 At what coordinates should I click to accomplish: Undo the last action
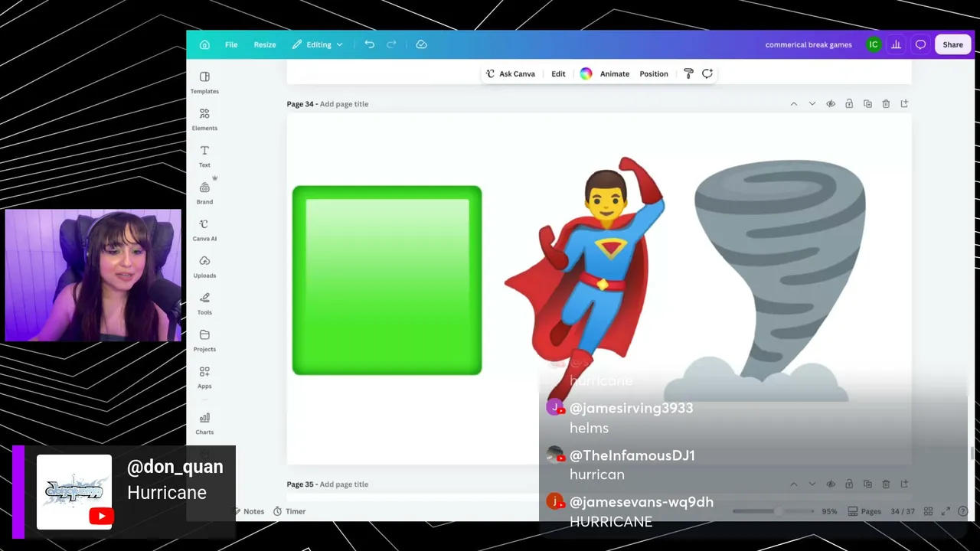[x=369, y=44]
